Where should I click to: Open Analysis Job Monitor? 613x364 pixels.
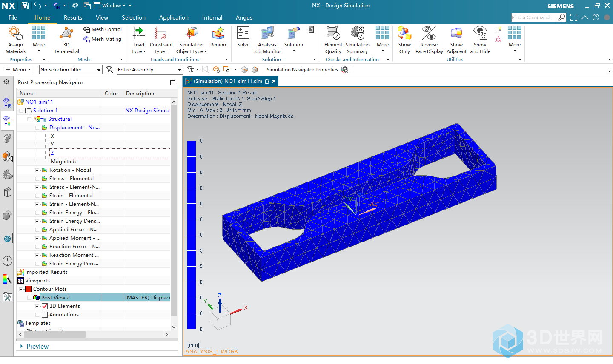(267, 40)
